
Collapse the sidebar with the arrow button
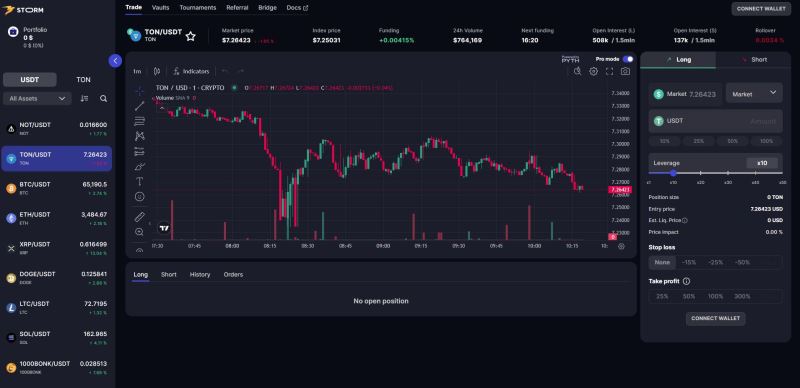[x=115, y=61]
